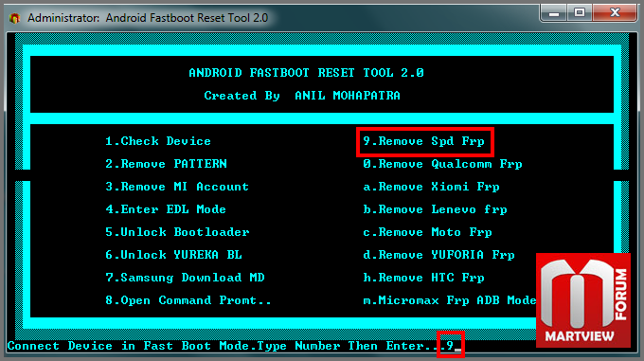This screenshot has width=644, height=361.
Task: Minimize the Android Fastboot Reset Tool window
Action: pyautogui.click(x=554, y=13)
